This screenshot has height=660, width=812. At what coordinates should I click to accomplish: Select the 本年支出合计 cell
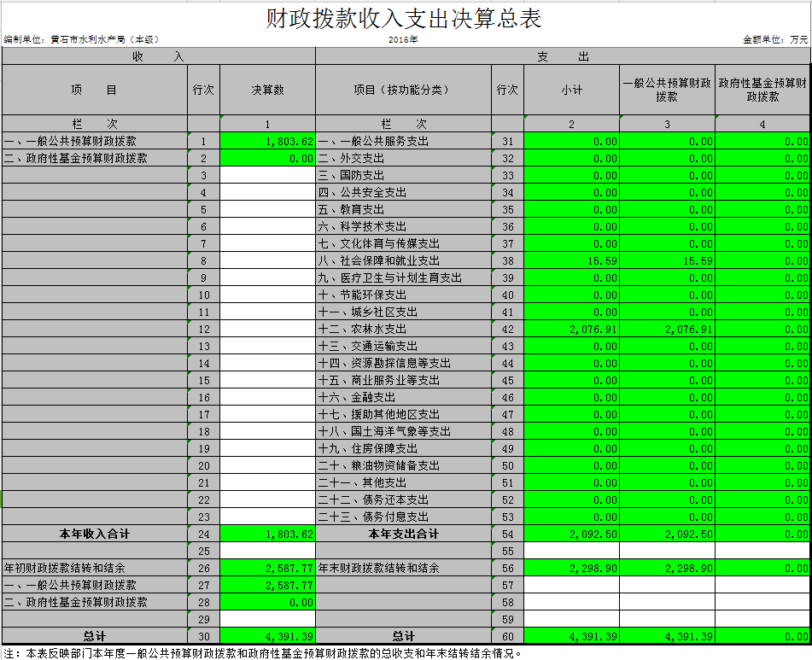coord(403,534)
